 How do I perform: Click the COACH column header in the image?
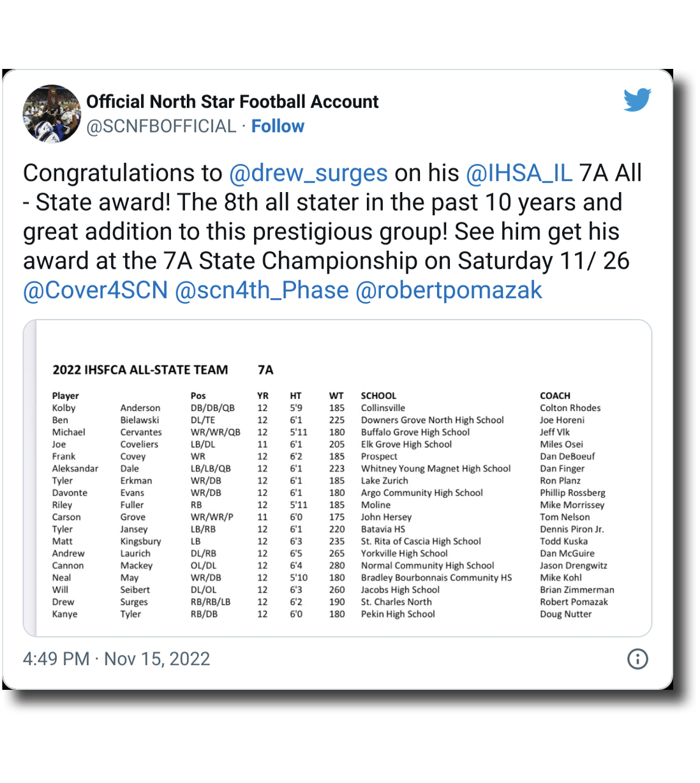coord(555,396)
